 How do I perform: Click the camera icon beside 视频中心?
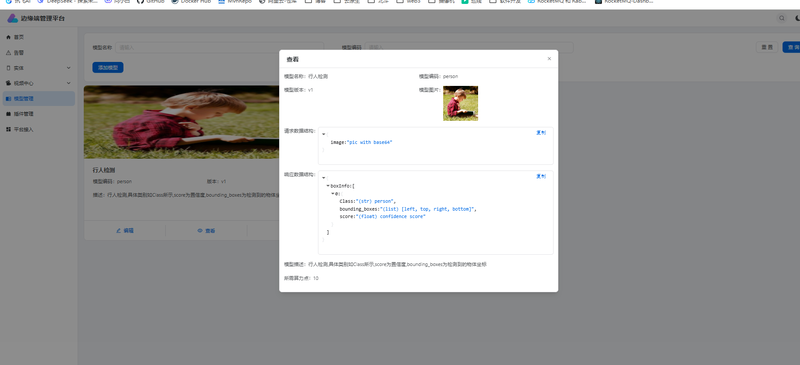point(8,83)
